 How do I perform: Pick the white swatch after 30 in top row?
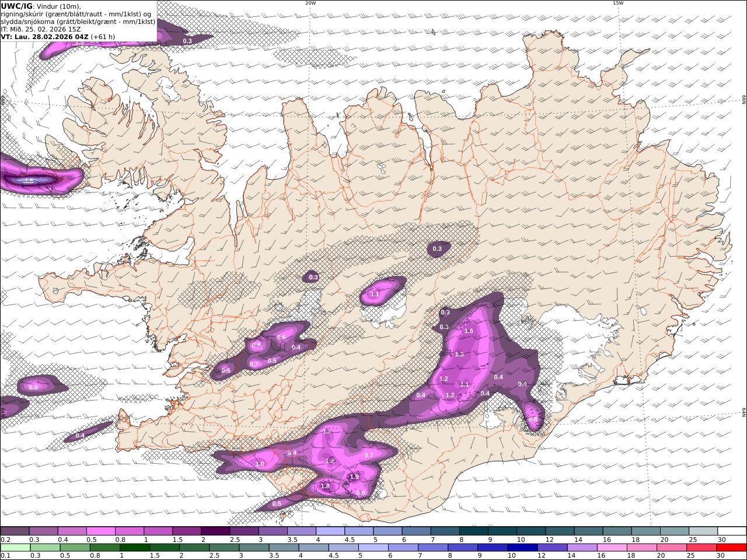coord(732,531)
